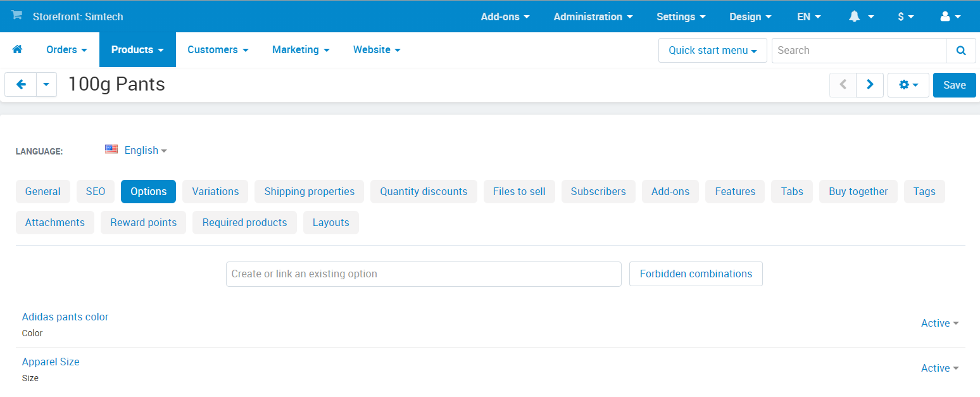Image resolution: width=980 pixels, height=397 pixels.
Task: Open the Apparel Size option
Action: [51, 362]
